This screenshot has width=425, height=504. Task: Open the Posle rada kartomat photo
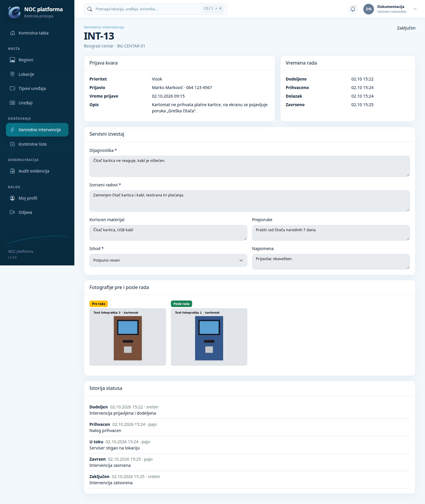209,337
